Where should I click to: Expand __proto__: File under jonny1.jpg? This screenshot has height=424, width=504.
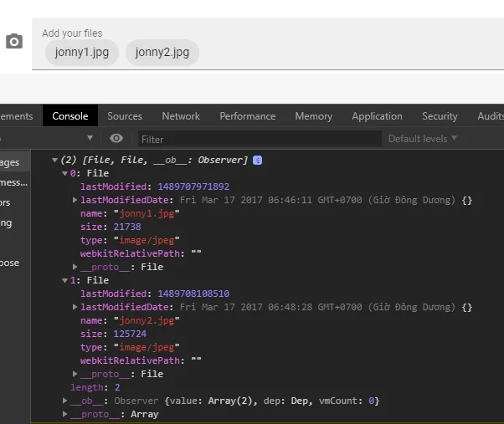point(75,267)
